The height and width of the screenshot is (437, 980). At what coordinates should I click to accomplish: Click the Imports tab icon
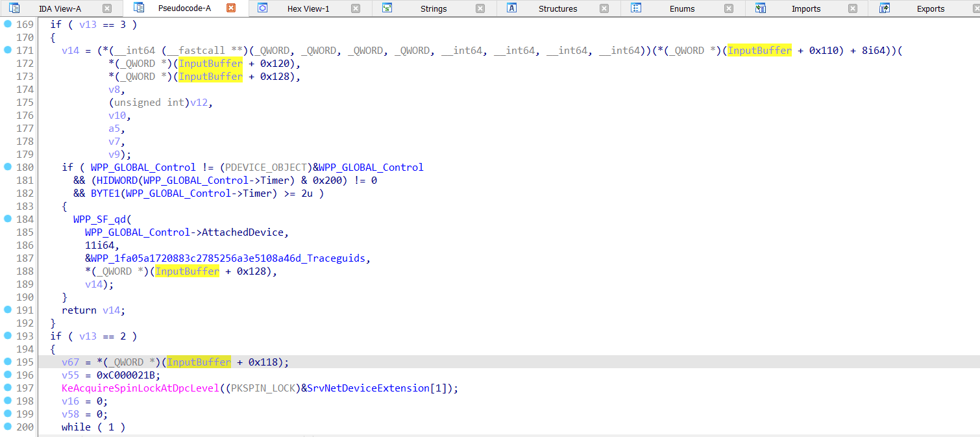coord(760,8)
